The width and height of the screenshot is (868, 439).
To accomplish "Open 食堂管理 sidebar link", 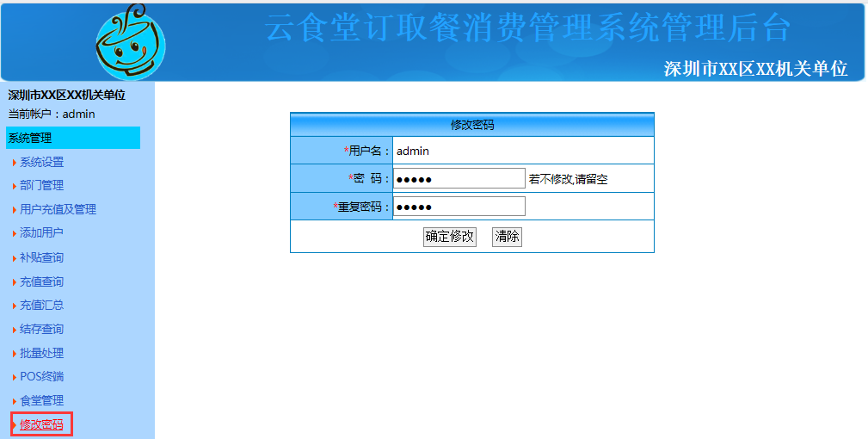I will (x=41, y=400).
